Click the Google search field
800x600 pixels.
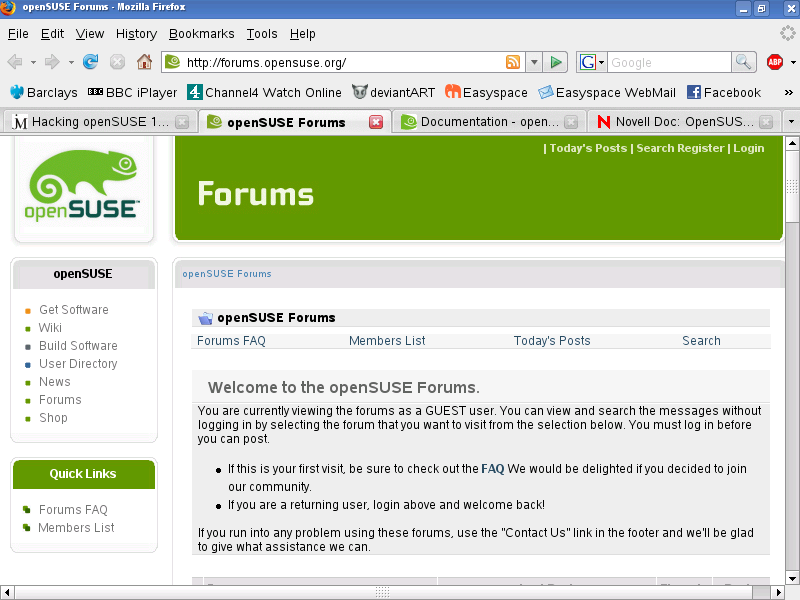tap(669, 62)
